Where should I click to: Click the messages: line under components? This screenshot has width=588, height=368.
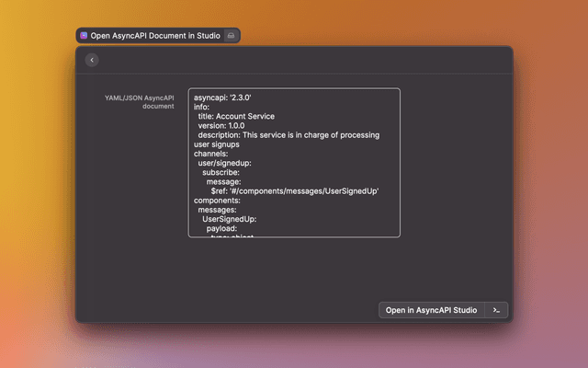[x=217, y=210]
